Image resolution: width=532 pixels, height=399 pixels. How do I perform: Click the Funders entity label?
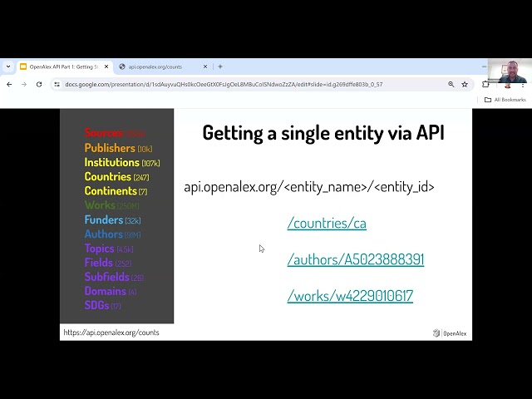point(104,219)
